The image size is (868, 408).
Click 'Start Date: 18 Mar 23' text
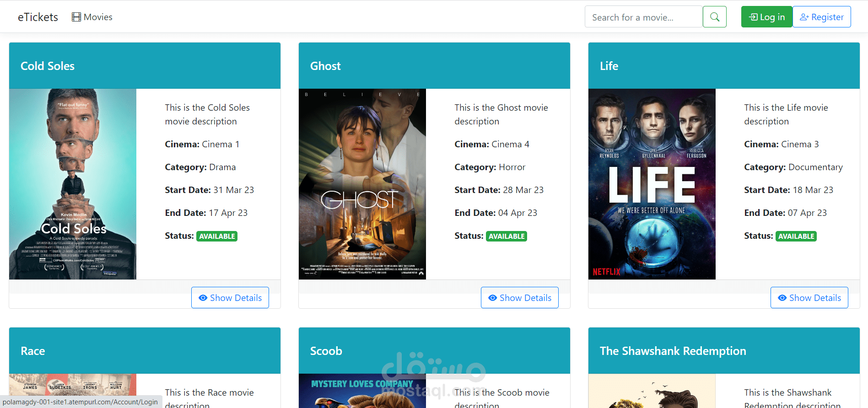click(789, 190)
